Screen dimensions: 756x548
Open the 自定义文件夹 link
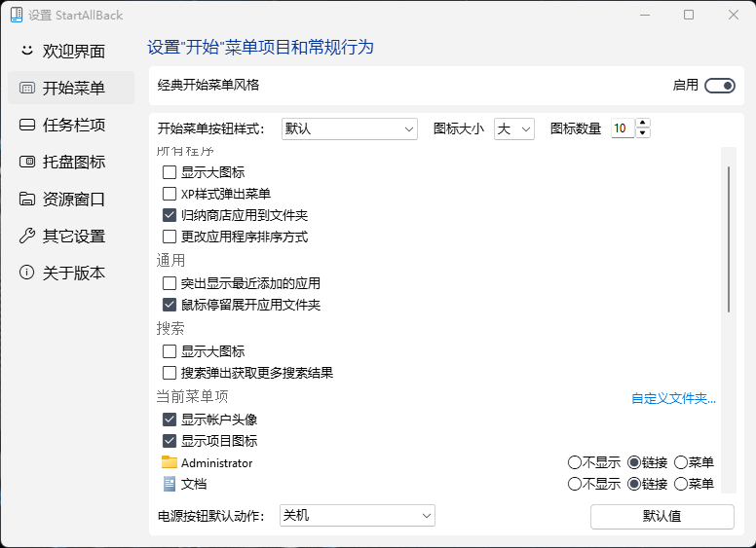point(673,398)
